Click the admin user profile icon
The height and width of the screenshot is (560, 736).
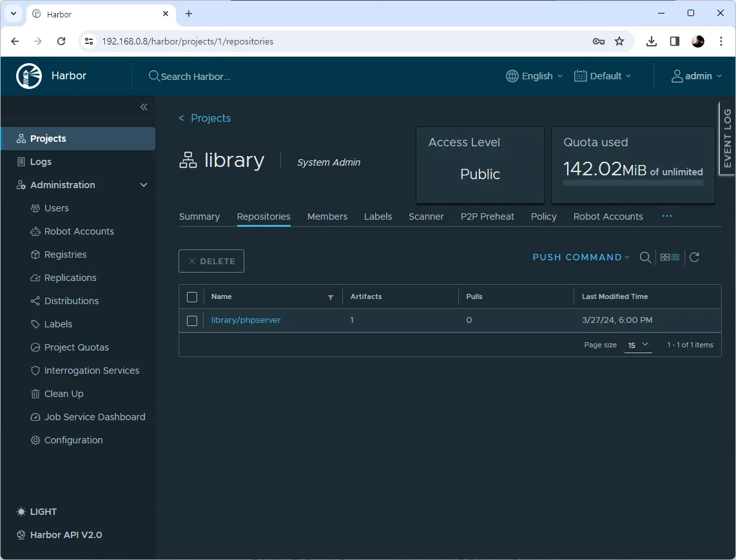677,76
